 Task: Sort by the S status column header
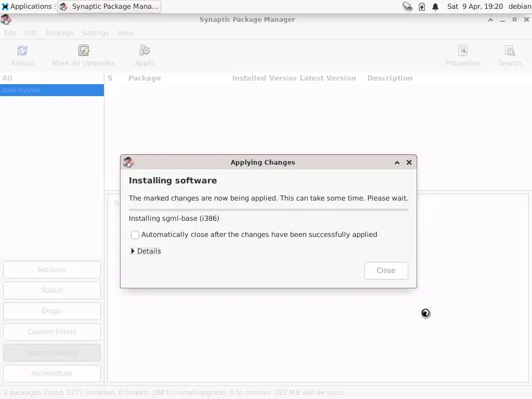pyautogui.click(x=110, y=78)
